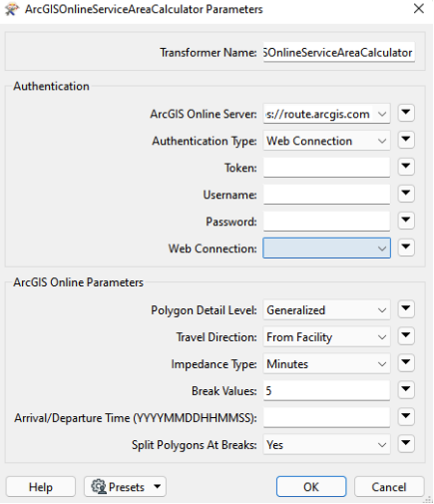Expand the Travel Direction dropdown
Image resolution: width=434 pixels, height=504 pixels.
coord(326,337)
